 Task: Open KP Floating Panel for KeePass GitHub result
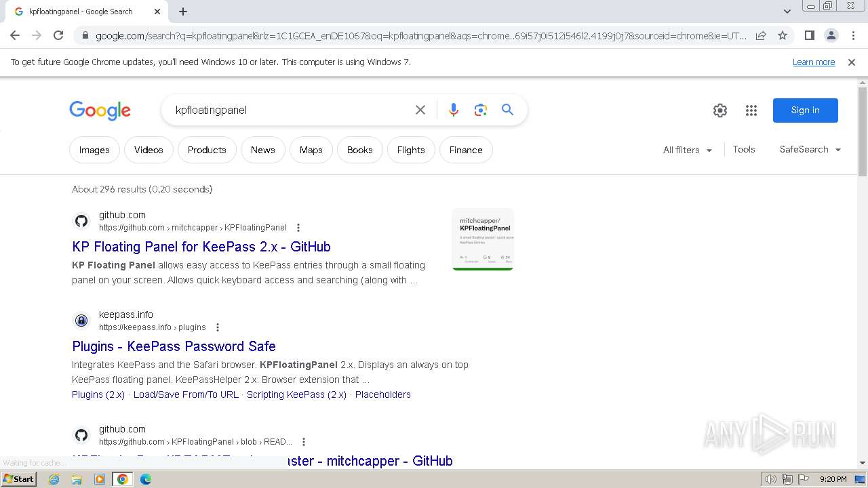[201, 247]
